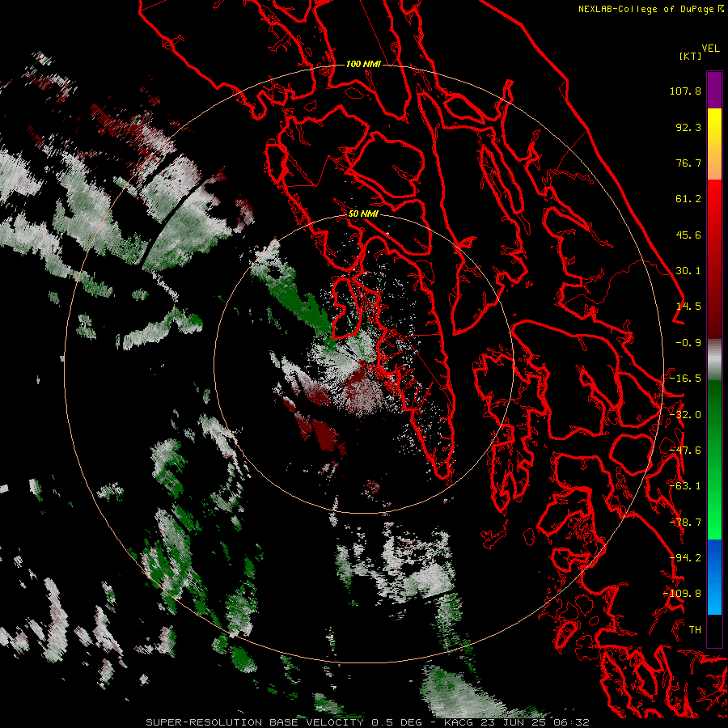The image size is (728, 728).
Task: Click the -78.7 velocity scale value
Action: (685, 523)
